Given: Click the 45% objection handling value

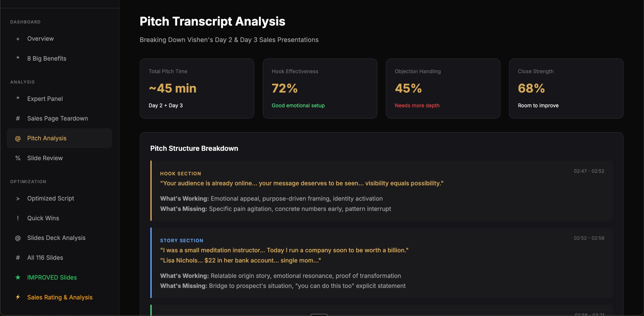Looking at the screenshot, I should tap(408, 88).
